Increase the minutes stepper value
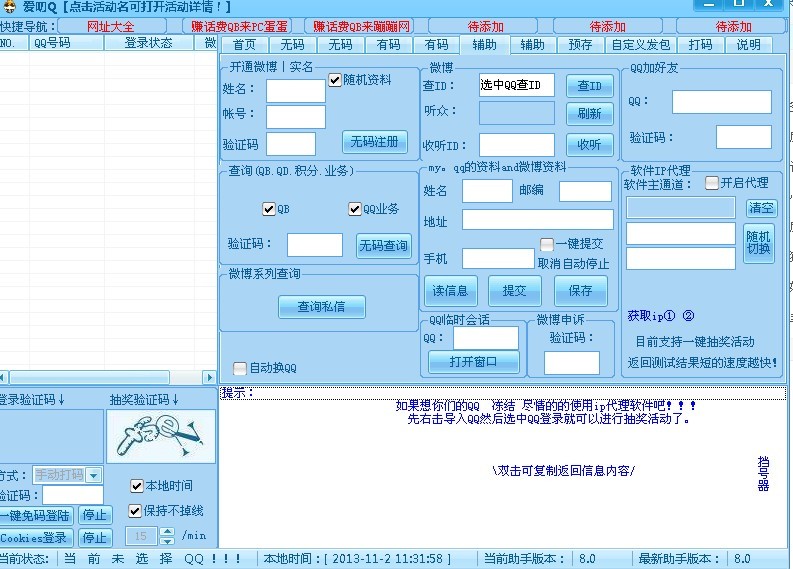Viewport: 793px width, 569px height. coord(167,532)
